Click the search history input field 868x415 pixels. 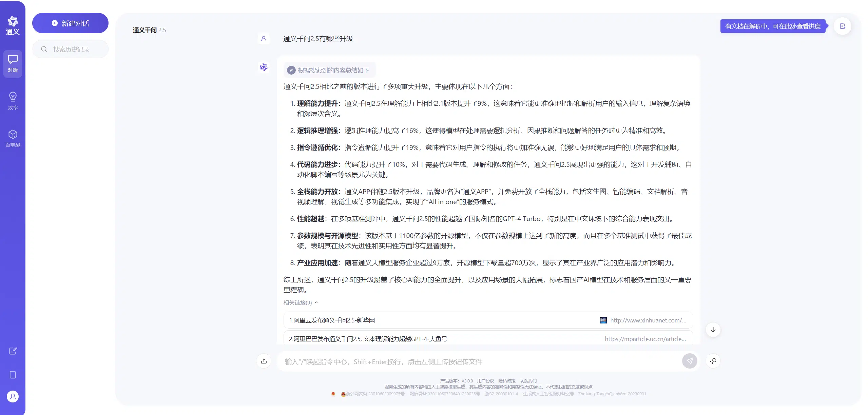pos(71,49)
